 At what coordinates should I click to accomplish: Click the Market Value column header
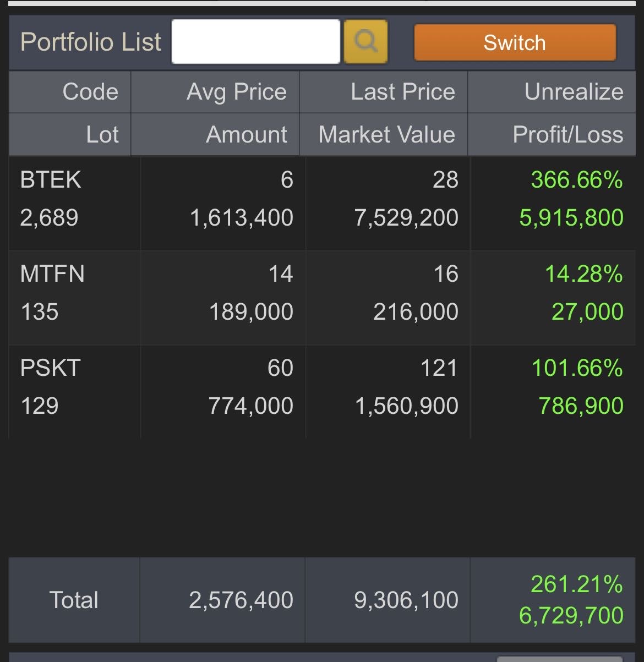[387, 134]
